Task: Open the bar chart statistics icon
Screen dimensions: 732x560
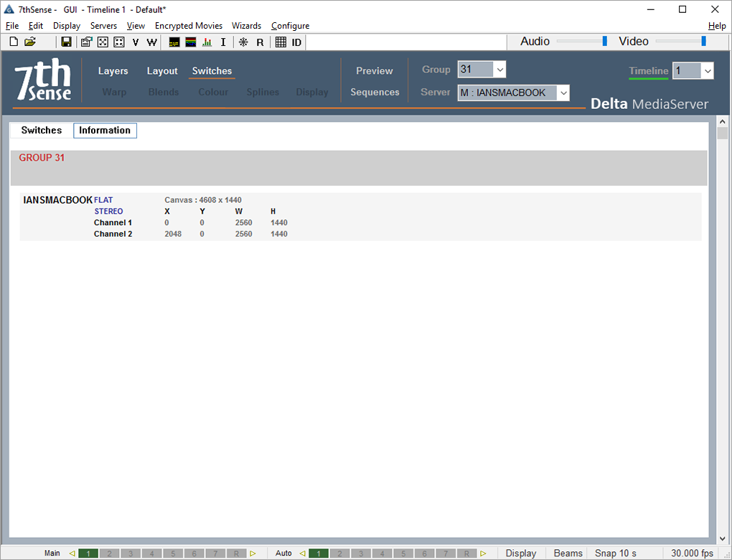Action: [x=207, y=42]
